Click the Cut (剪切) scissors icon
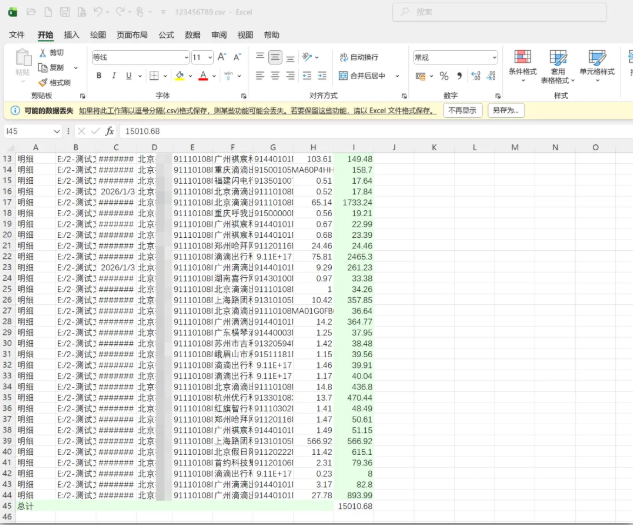Viewport: 633px width, 525px height. click(x=42, y=53)
